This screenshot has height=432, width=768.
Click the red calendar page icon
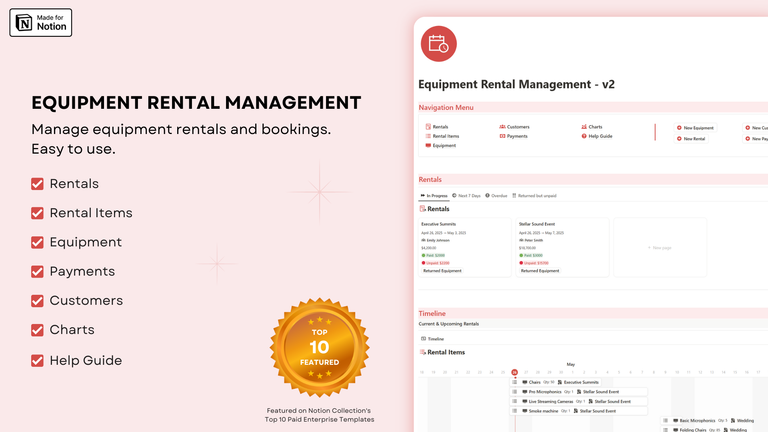pos(438,44)
